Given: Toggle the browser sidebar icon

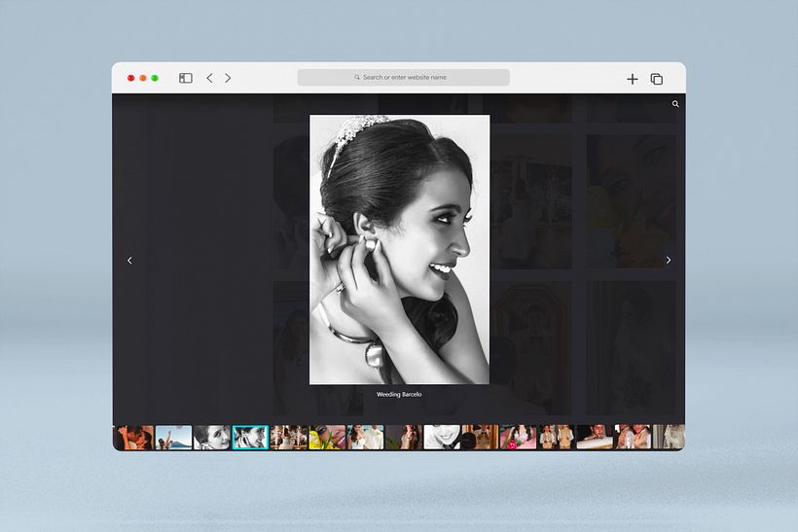Looking at the screenshot, I should (x=185, y=78).
